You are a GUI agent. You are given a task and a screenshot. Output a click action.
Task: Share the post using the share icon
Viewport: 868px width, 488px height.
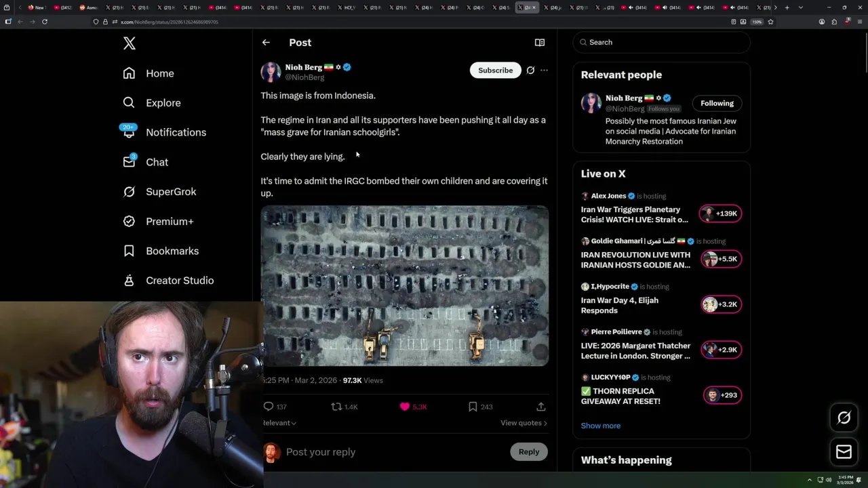[540, 407]
